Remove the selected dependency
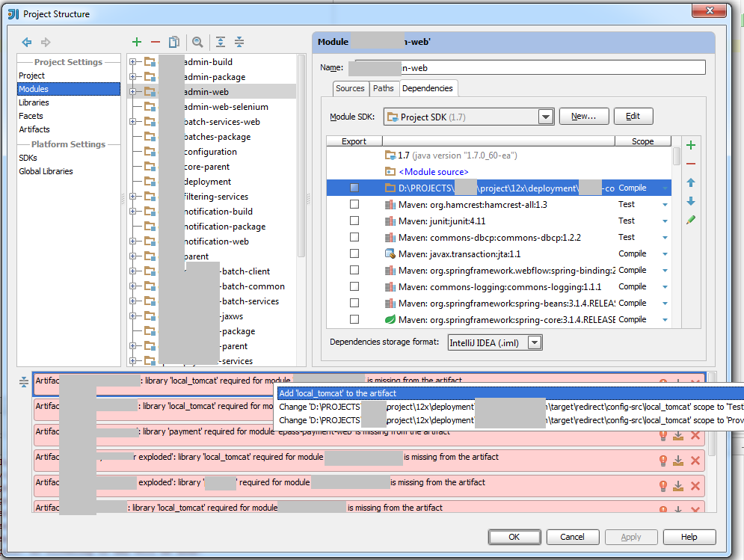 coord(691,164)
